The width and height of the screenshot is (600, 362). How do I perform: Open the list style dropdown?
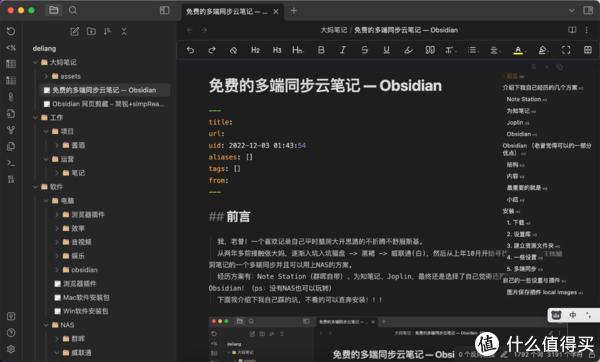click(x=473, y=50)
